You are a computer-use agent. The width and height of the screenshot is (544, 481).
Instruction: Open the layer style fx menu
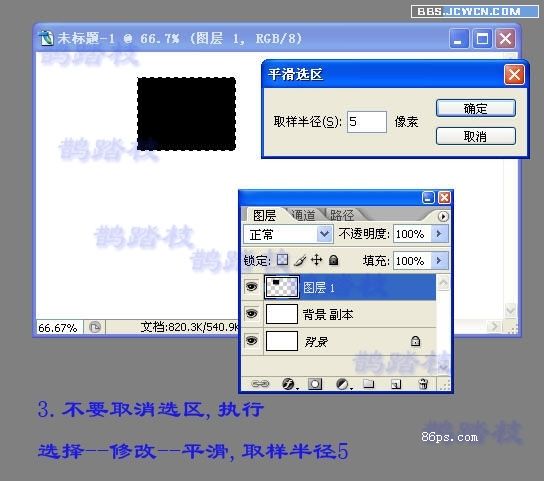[x=289, y=384]
